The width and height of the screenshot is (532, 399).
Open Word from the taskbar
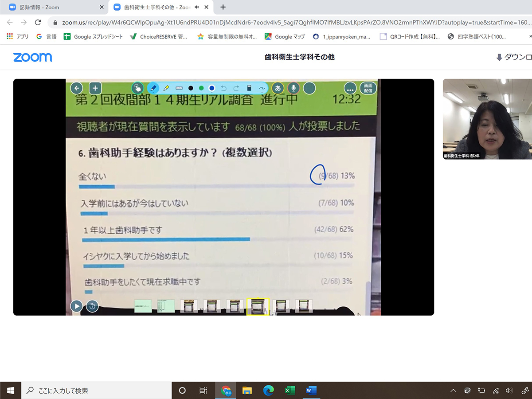click(x=311, y=391)
